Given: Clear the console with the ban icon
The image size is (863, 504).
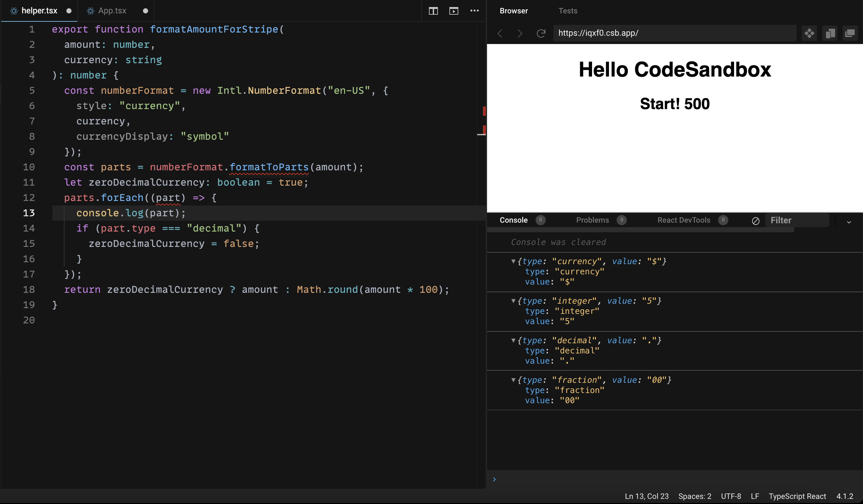Looking at the screenshot, I should 755,221.
